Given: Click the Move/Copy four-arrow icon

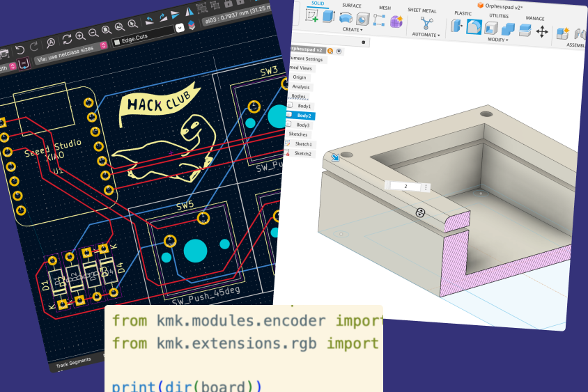Looking at the screenshot, I should [542, 31].
